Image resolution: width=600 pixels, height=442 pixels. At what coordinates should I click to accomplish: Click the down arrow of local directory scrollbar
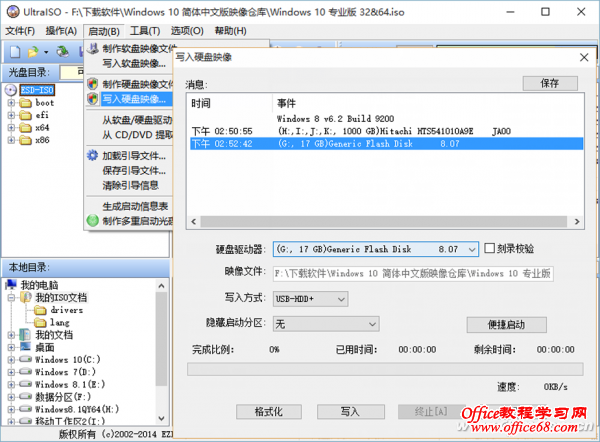click(161, 418)
